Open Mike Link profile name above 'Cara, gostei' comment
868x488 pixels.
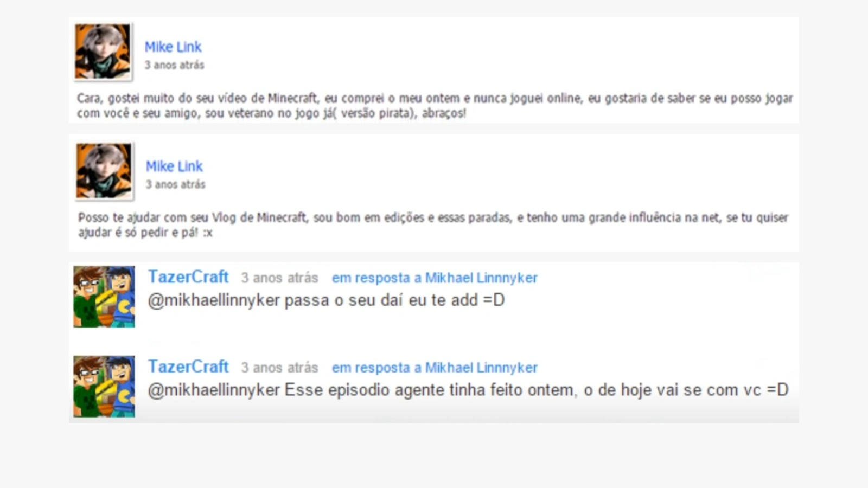[x=173, y=47]
